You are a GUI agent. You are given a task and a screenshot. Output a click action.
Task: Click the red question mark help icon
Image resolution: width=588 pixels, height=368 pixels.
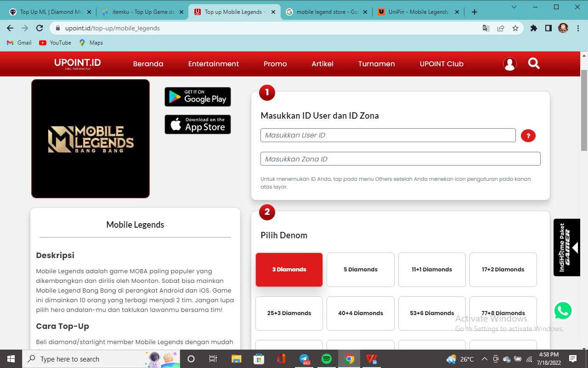(528, 136)
